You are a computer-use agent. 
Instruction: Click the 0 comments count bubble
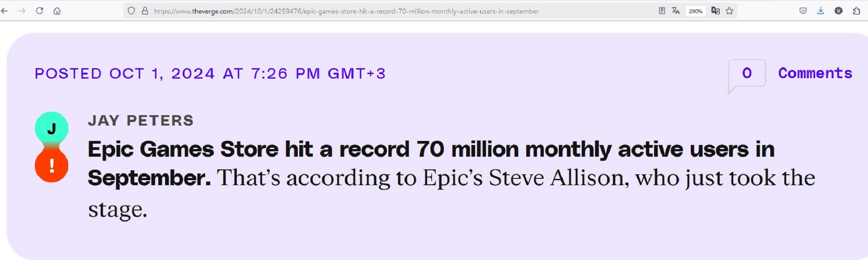click(x=747, y=73)
